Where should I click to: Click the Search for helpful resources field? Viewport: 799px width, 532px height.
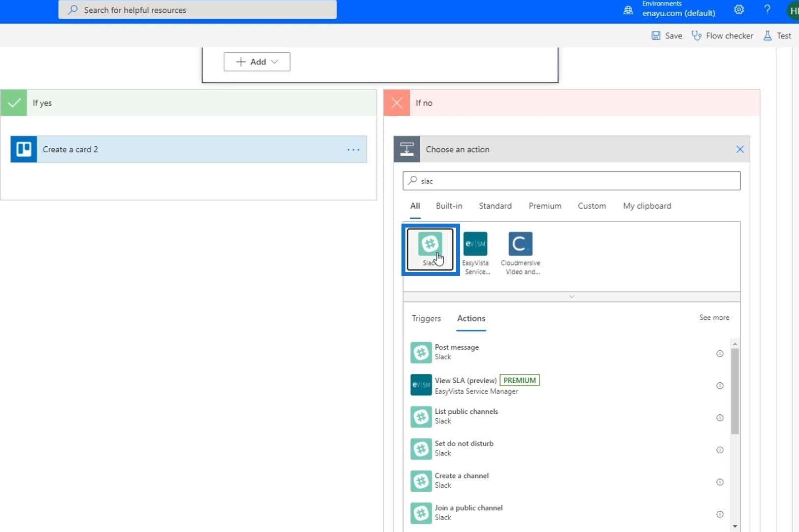[198, 10]
